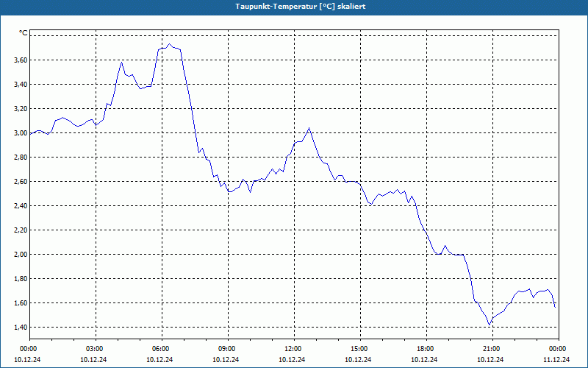This screenshot has height=368, width=588.
Task: Select the '2,40' y-axis label
Action: tap(21, 206)
